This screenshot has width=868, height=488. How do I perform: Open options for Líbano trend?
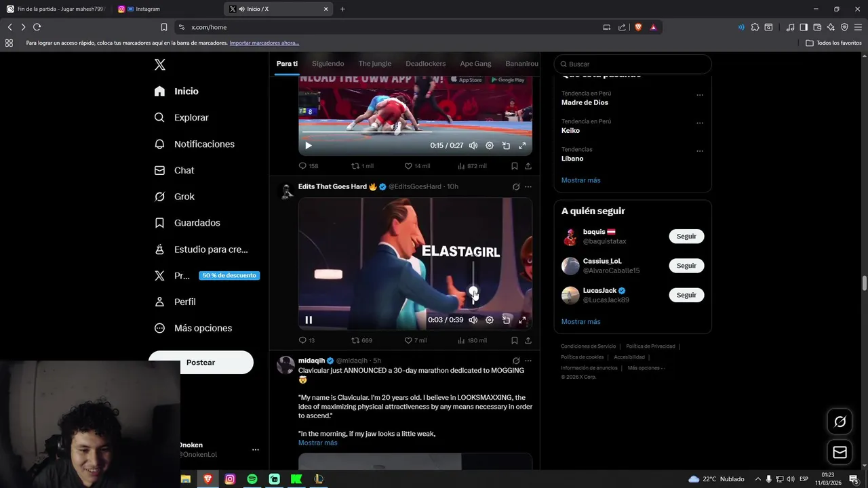[x=700, y=151]
